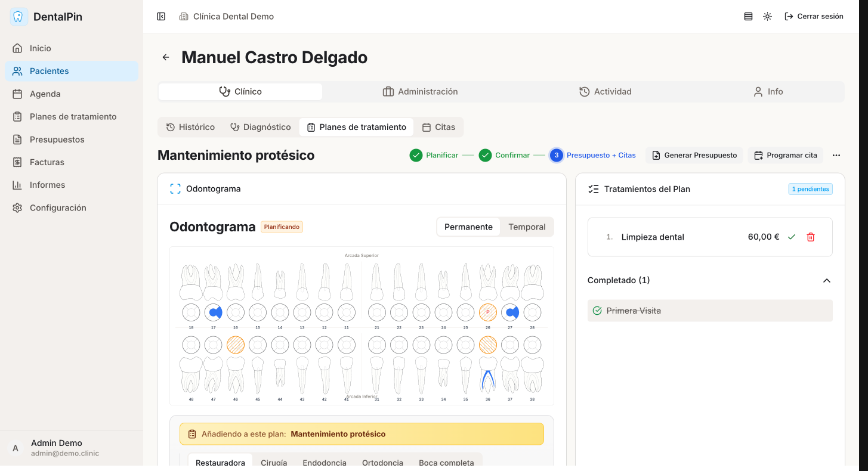This screenshot has width=868, height=471.
Task: Switch odontogram to Temporal dentition
Action: (526, 227)
